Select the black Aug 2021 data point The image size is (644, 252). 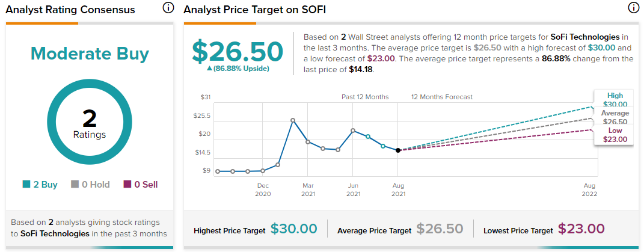point(397,150)
